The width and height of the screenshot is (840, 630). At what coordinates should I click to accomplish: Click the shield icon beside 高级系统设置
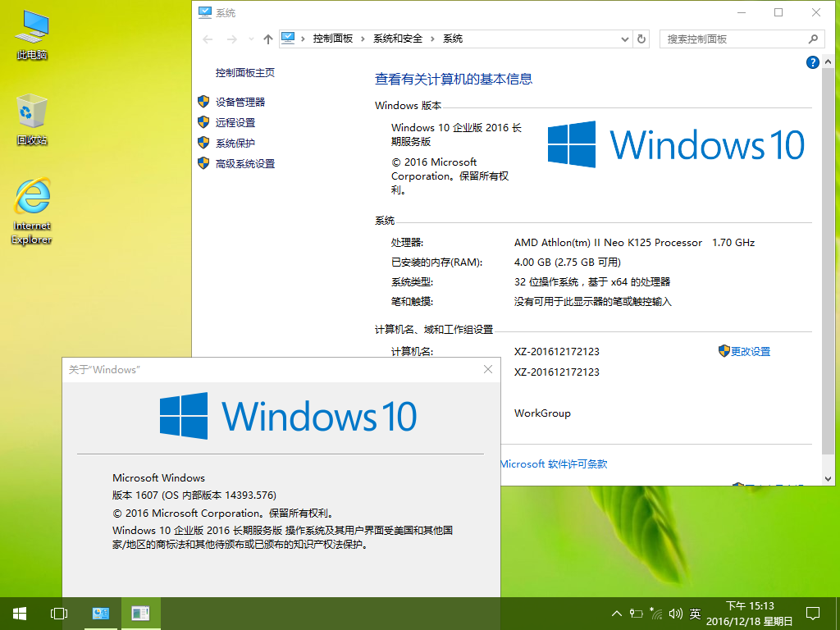tap(203, 163)
